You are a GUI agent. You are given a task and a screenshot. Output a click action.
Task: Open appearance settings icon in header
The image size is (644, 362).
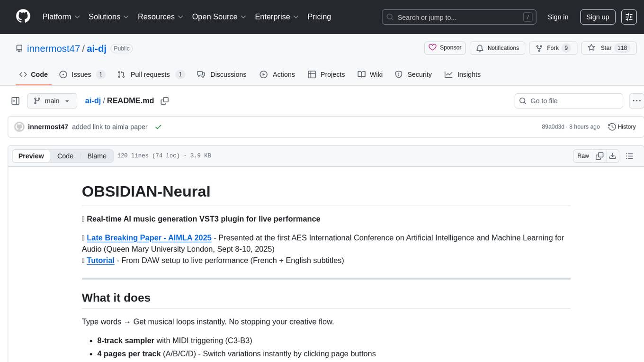[629, 17]
